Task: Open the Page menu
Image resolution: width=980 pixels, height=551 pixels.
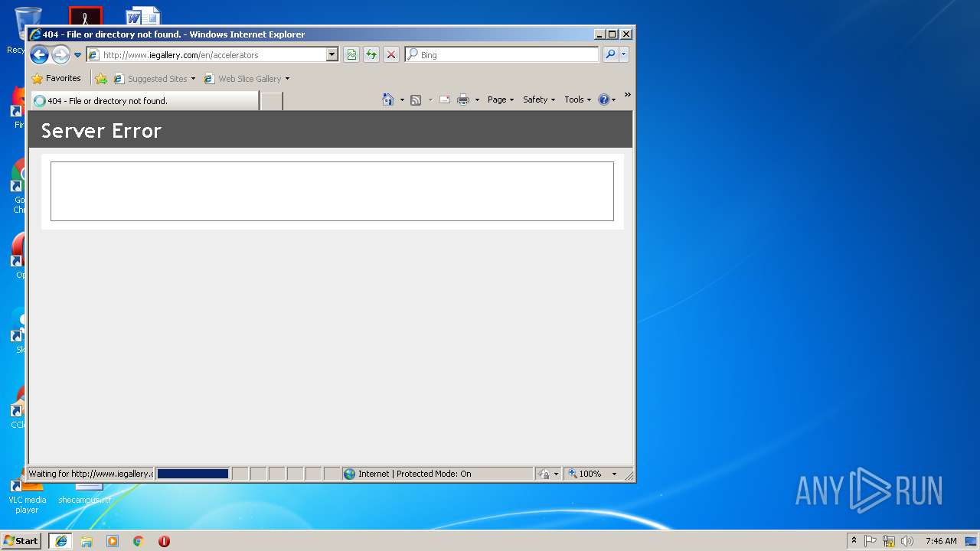Action: 501,99
